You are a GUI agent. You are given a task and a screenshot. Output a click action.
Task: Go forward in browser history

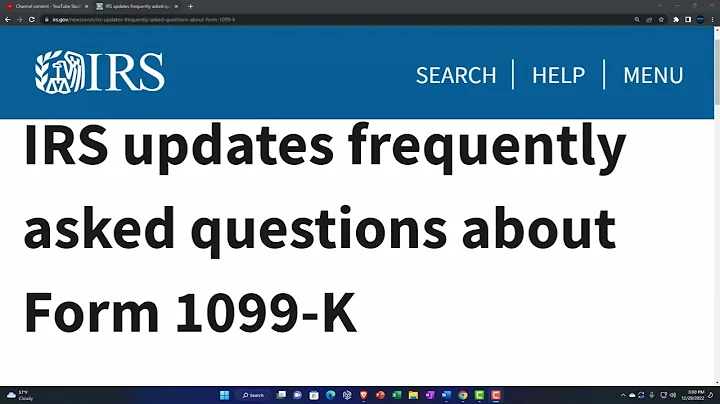(x=20, y=20)
